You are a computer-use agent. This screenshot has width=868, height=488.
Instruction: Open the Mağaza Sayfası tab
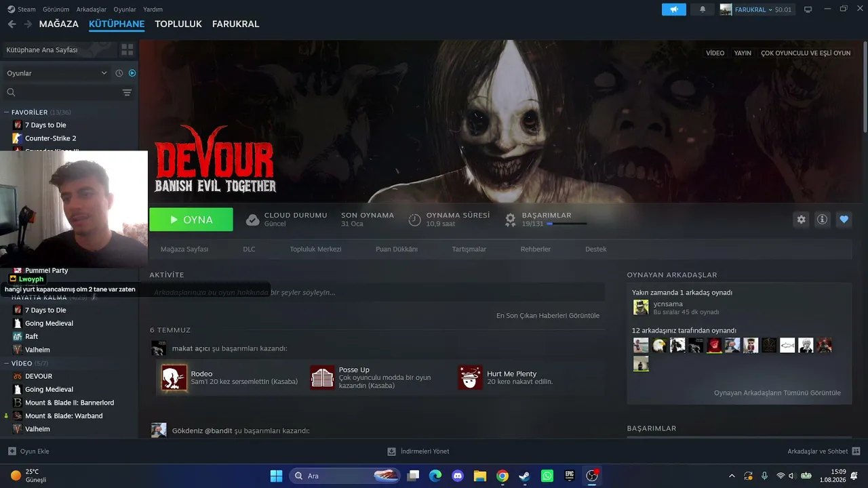[184, 249]
